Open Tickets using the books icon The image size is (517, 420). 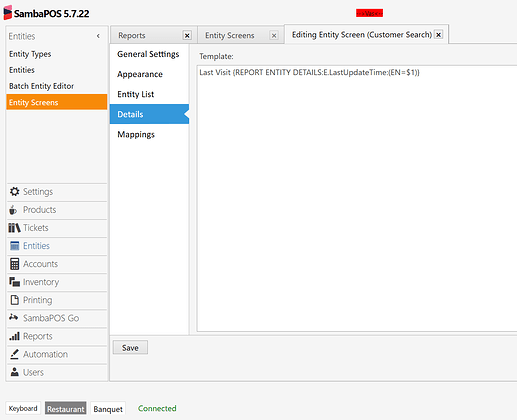(14, 228)
